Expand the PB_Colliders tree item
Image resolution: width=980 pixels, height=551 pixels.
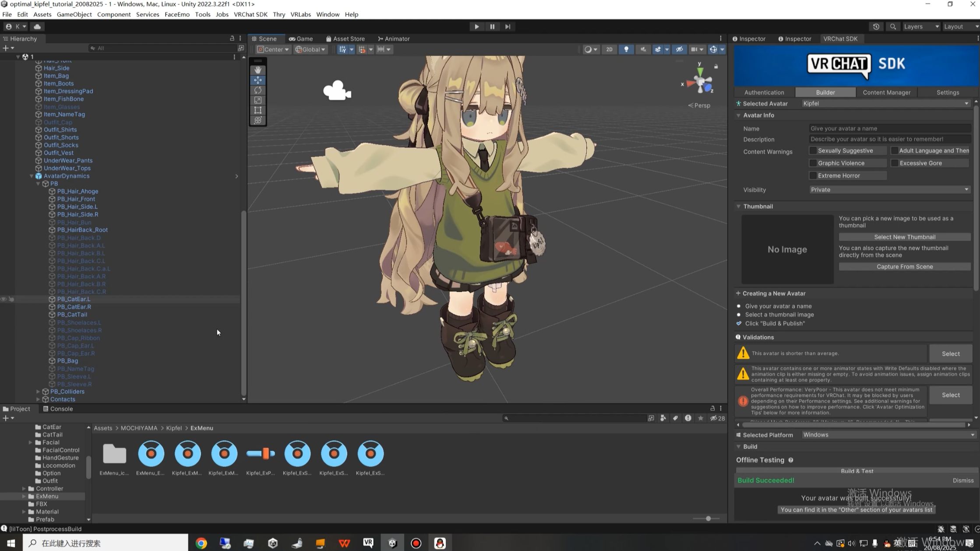click(38, 392)
